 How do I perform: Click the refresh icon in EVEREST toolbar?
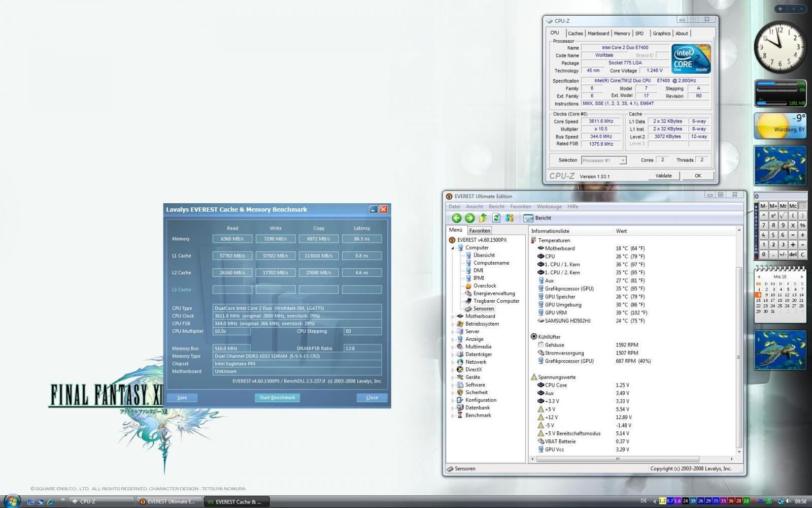[x=496, y=218]
